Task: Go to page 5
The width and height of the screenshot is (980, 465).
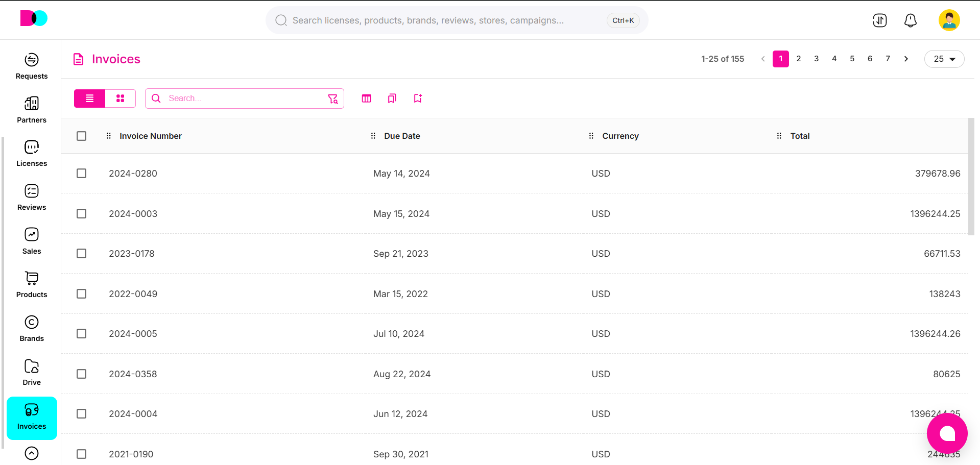Action: pos(852,59)
